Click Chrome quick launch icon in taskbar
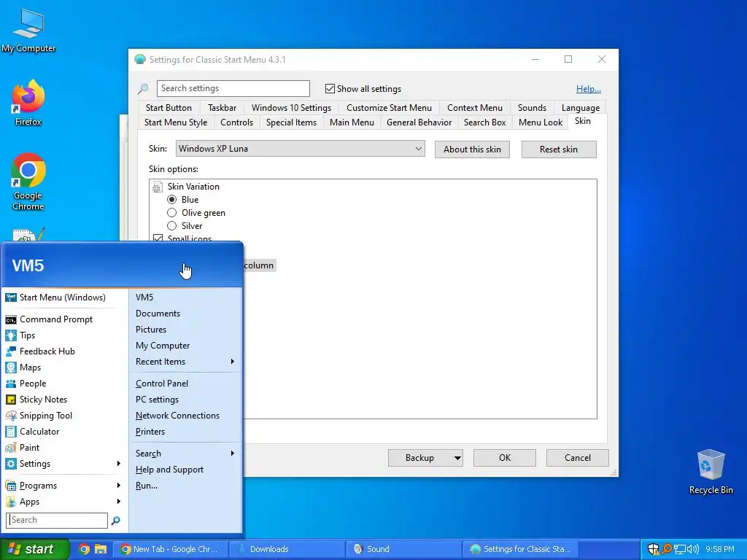This screenshot has width=747, height=560. point(84,549)
